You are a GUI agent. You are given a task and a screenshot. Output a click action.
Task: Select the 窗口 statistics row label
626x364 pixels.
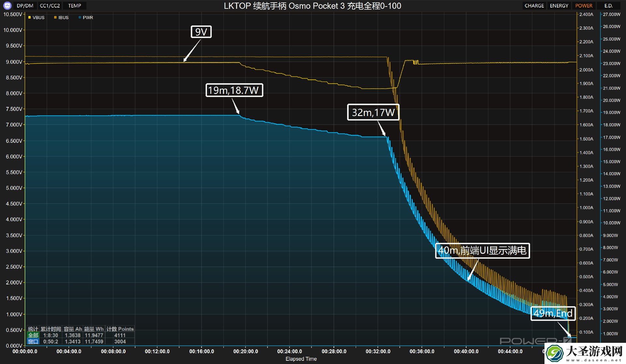33,342
